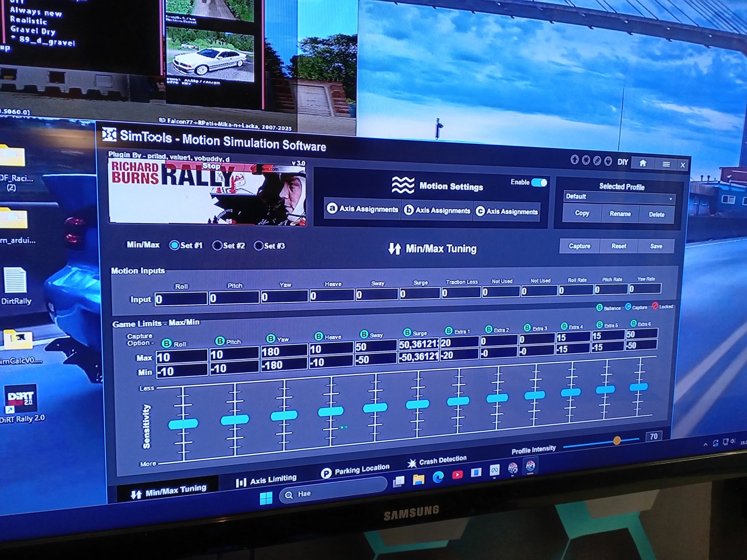
Task: Toggle the capture option icon for Extra 1
Action: (x=449, y=330)
